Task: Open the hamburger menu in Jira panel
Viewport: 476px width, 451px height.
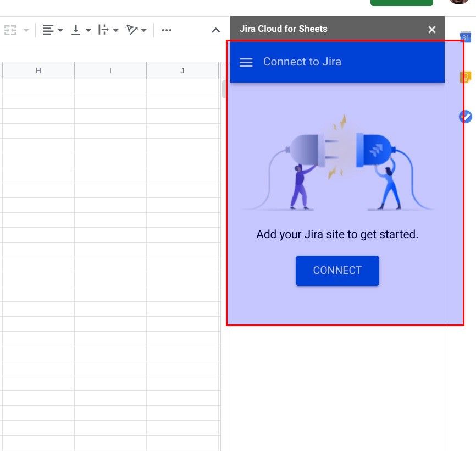Action: (246, 62)
